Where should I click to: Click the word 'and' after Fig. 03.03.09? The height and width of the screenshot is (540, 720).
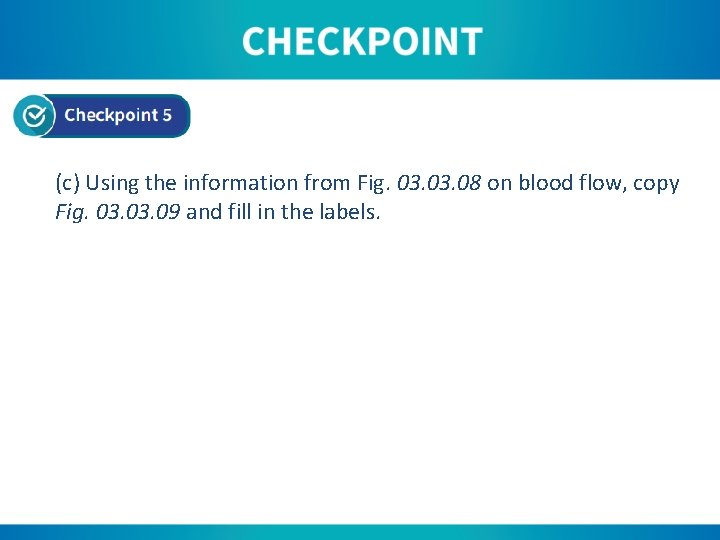(203, 212)
